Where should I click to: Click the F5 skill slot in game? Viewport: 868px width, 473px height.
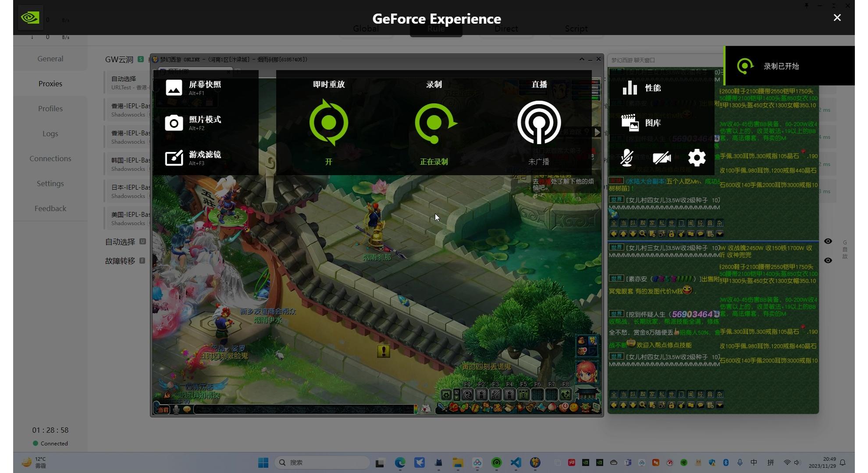coord(523,395)
